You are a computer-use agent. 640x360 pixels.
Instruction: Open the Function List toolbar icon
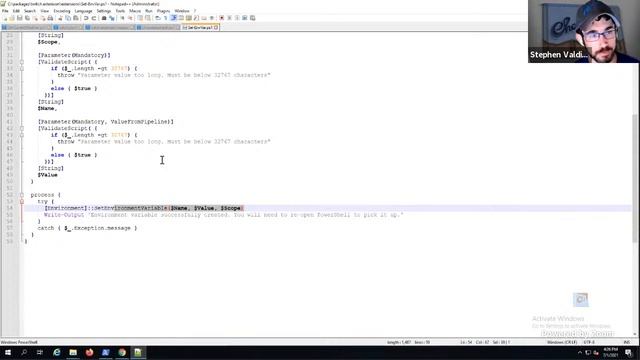tap(196, 18)
